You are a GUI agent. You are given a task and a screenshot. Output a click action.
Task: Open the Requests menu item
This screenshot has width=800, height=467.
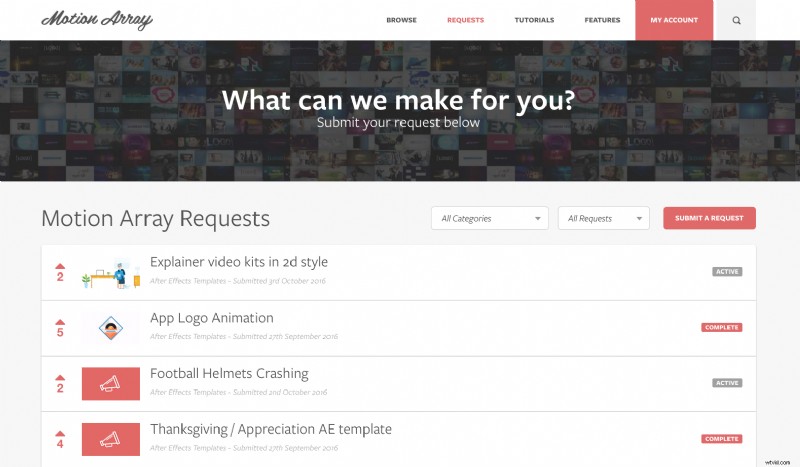(465, 20)
